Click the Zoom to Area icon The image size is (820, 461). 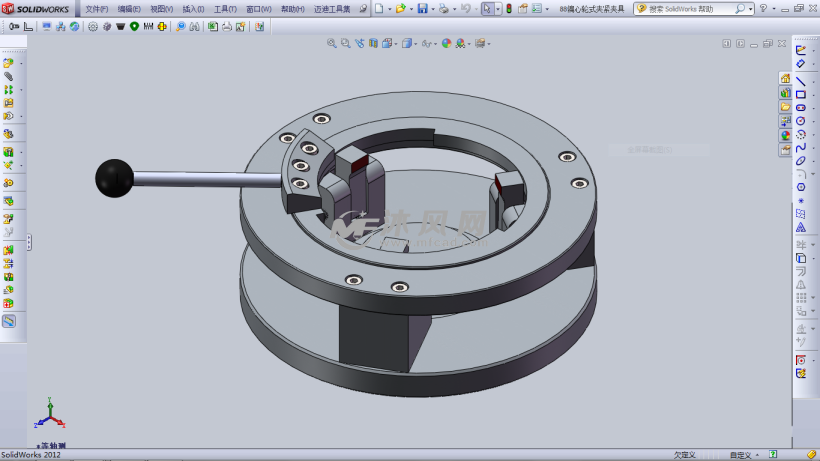[346, 43]
